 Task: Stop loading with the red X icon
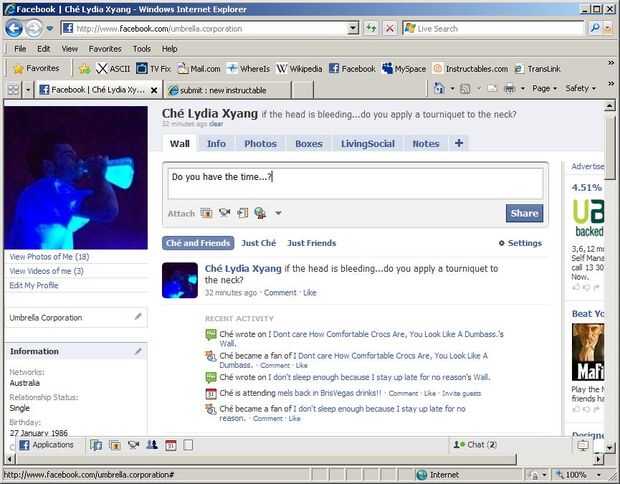(x=390, y=28)
